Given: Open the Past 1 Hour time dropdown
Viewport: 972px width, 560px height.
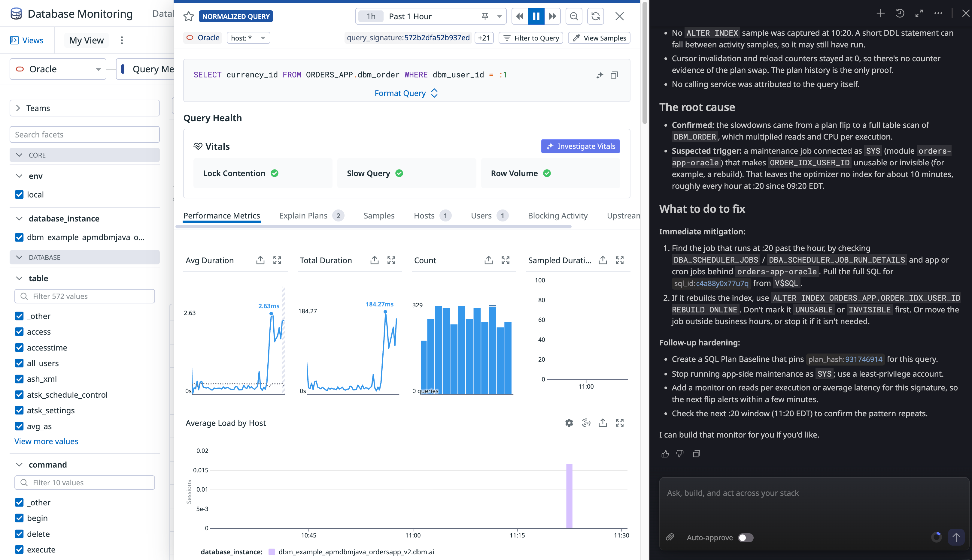Looking at the screenshot, I should coord(430,16).
